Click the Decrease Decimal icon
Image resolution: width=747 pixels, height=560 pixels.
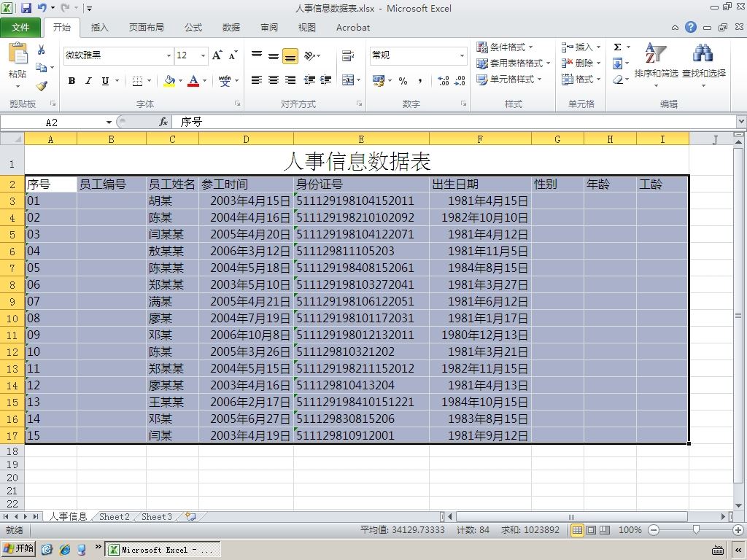[x=460, y=81]
